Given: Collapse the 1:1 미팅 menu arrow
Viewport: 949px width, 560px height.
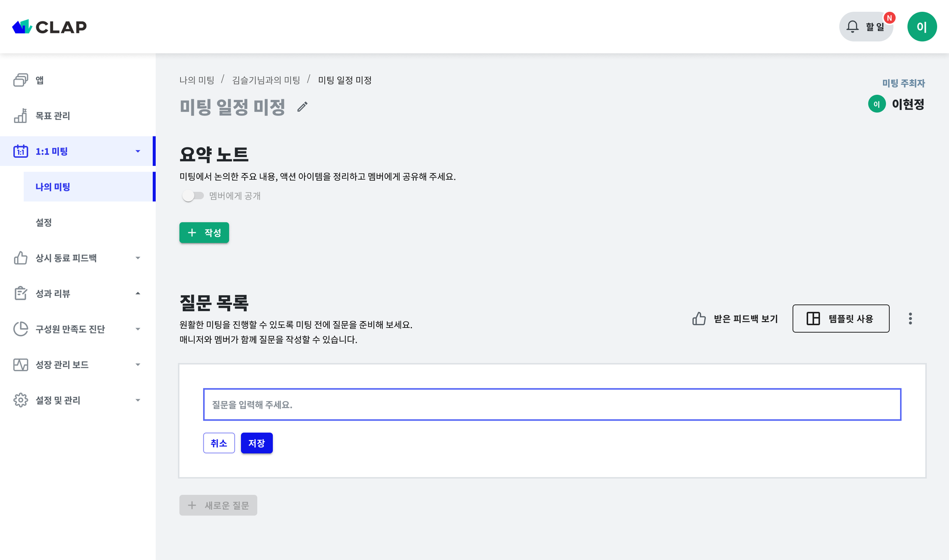Looking at the screenshot, I should coord(138,151).
